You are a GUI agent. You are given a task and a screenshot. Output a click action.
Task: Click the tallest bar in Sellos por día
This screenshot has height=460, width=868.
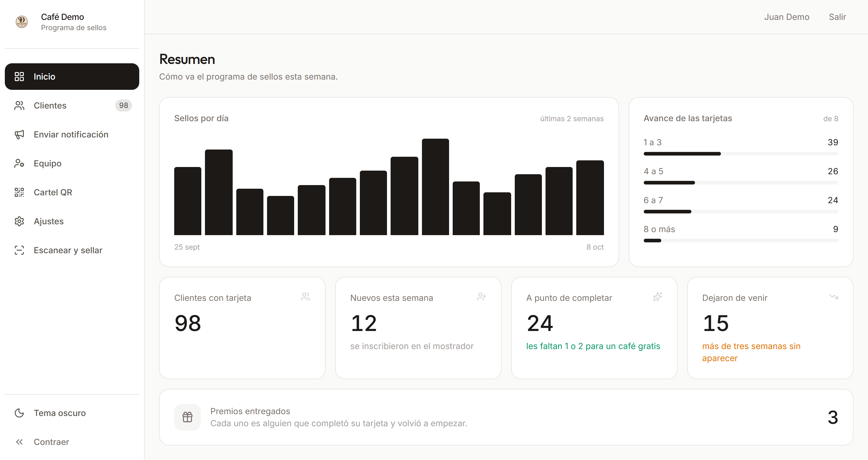[435, 187]
